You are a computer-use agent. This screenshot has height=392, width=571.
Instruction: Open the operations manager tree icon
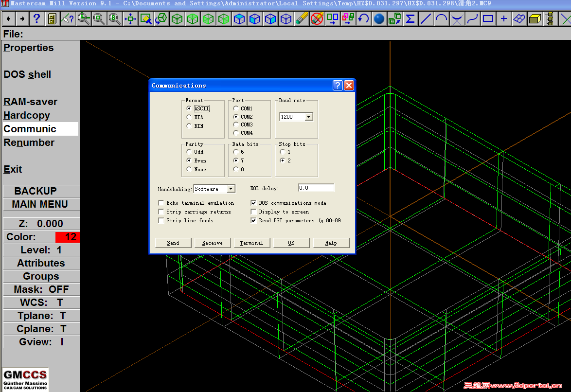coord(550,18)
